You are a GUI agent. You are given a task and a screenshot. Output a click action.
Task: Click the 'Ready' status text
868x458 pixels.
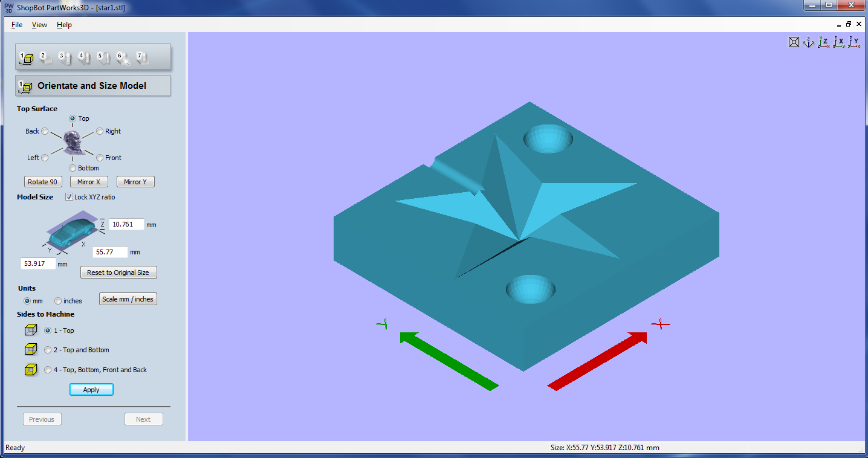(x=15, y=448)
